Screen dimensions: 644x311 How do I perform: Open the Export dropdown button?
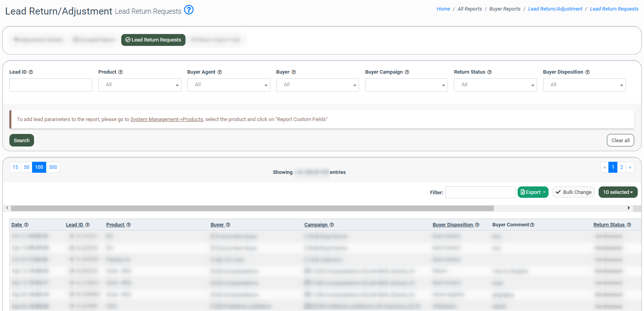pyautogui.click(x=533, y=192)
